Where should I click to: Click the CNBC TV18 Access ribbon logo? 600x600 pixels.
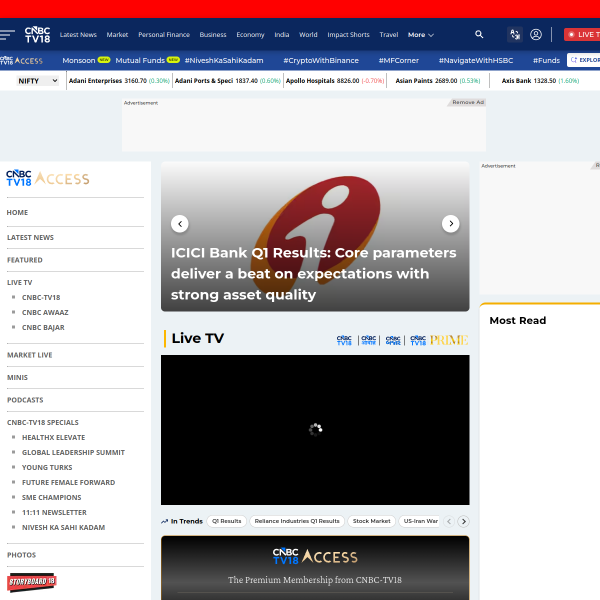[21, 60]
